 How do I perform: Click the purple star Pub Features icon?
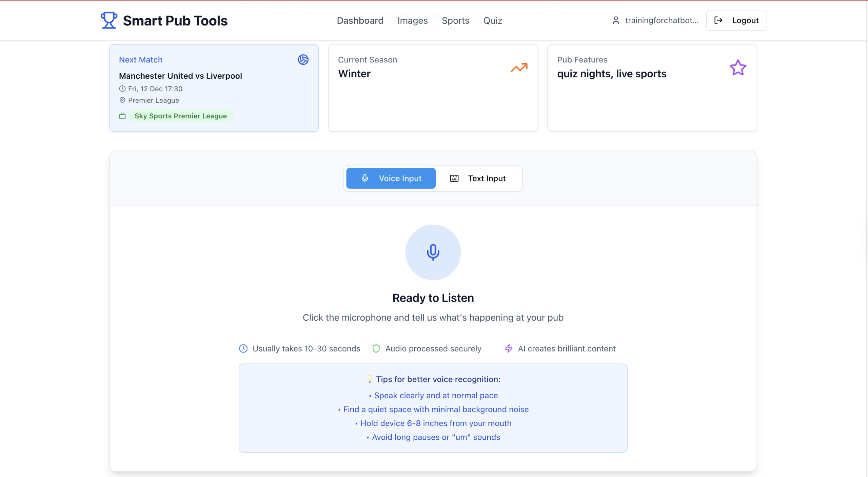tap(737, 68)
